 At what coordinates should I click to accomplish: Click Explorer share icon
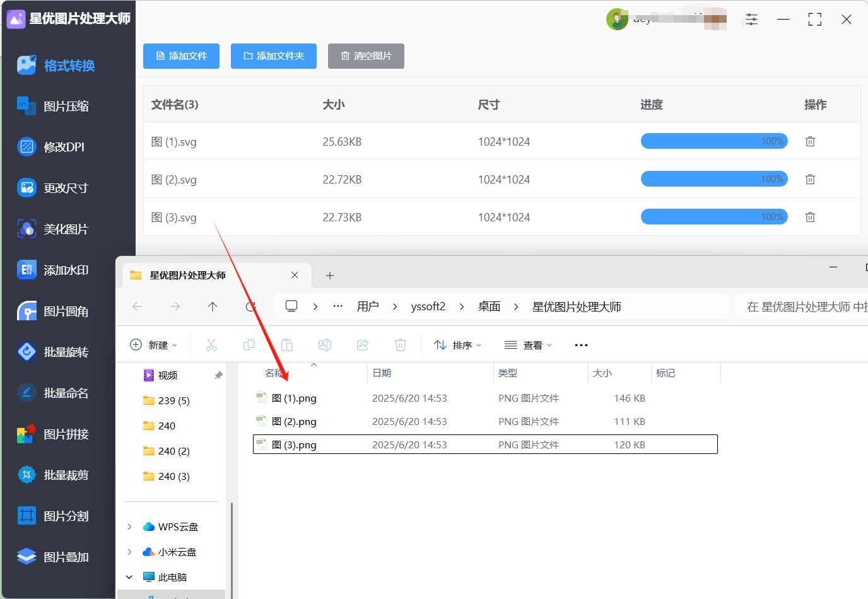[363, 345]
